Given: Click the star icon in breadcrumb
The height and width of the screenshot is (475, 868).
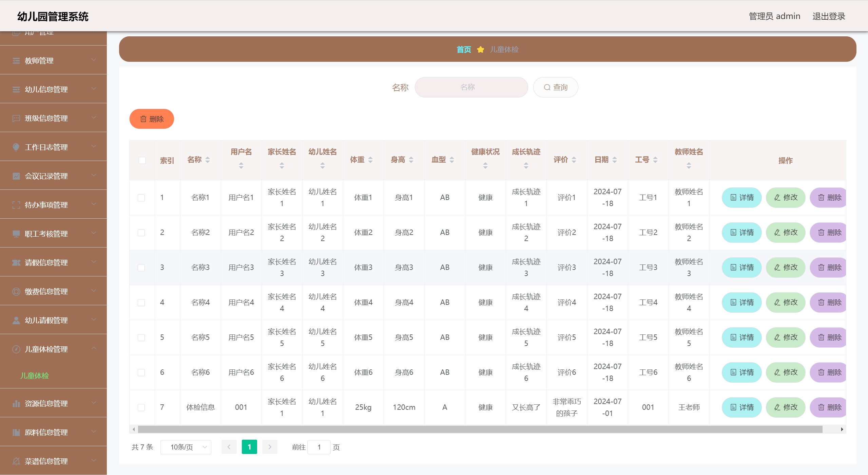Looking at the screenshot, I should pyautogui.click(x=480, y=50).
